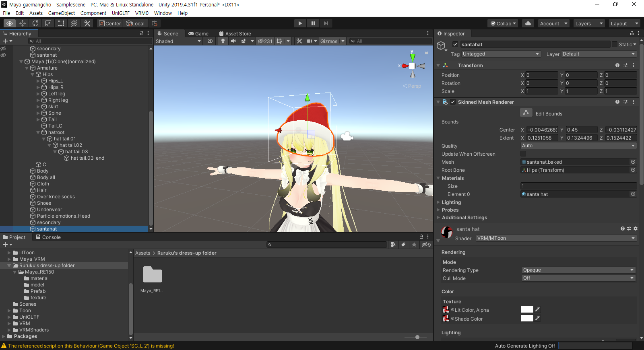
Task: Open Transform preset selector icon
Action: pos(625,65)
